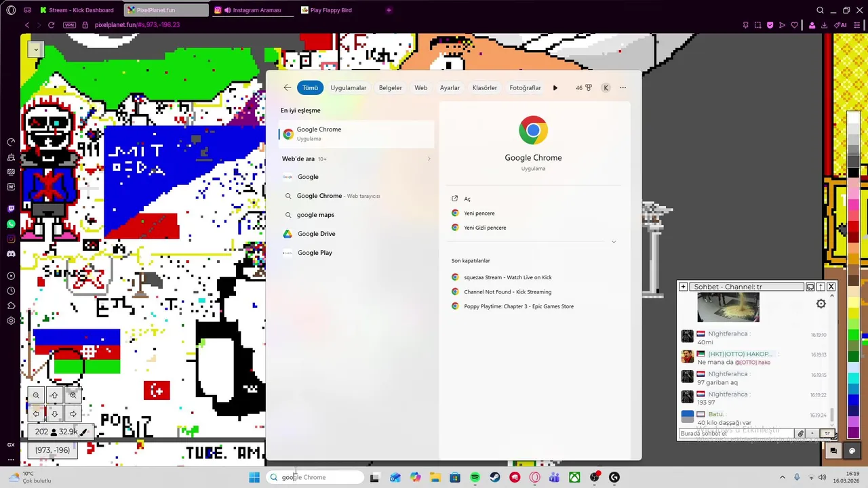Select the Google Drive suggestion
Screen dimensions: 868x488
[x=356, y=234]
